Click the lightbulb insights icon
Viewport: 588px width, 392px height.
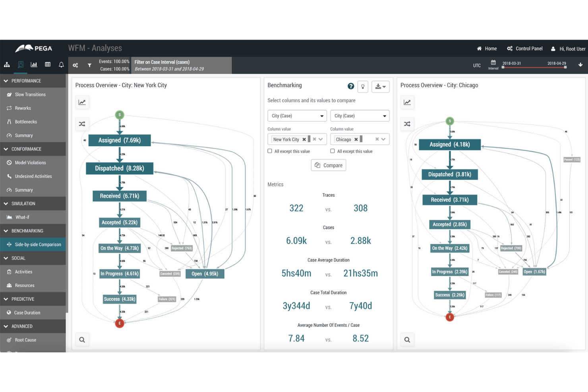(x=363, y=86)
